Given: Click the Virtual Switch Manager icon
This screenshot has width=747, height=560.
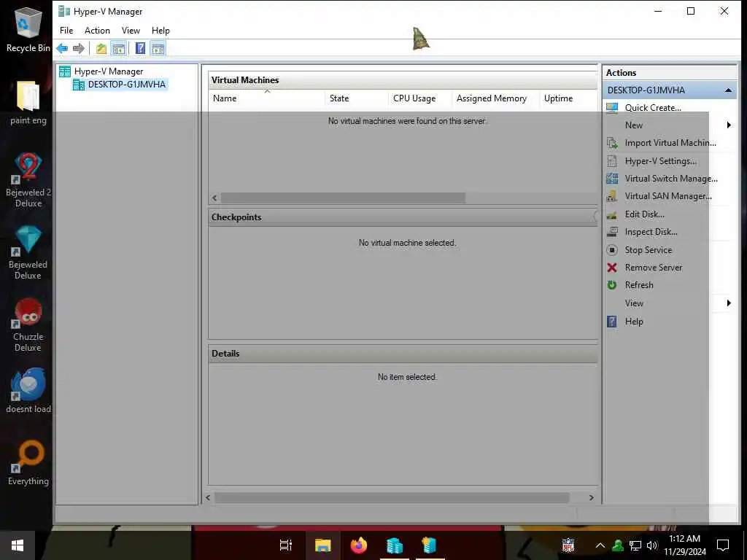Looking at the screenshot, I should pyautogui.click(x=612, y=179).
